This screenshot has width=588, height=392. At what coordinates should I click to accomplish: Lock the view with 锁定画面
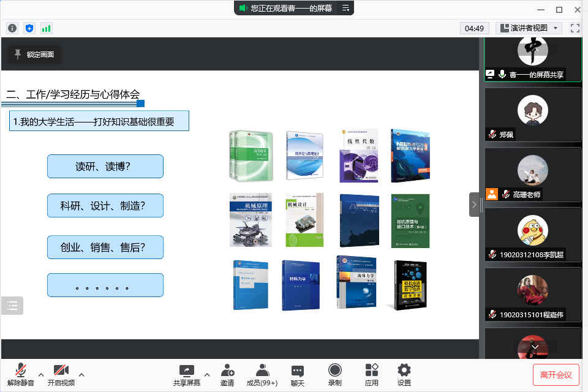[34, 55]
